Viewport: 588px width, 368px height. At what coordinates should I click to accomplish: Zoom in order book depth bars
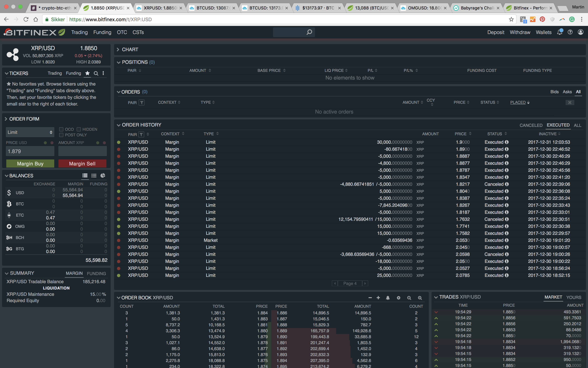coord(420,298)
